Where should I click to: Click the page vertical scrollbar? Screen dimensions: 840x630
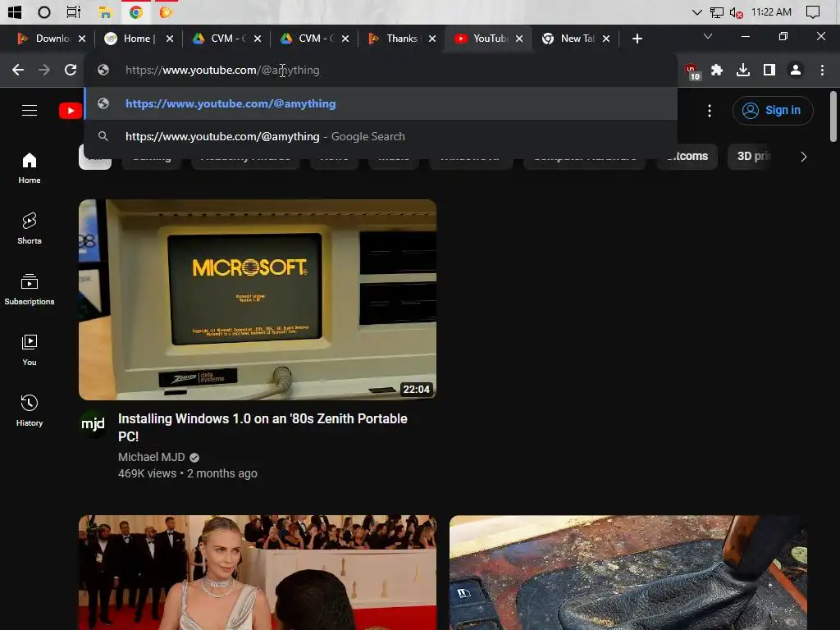point(833,116)
